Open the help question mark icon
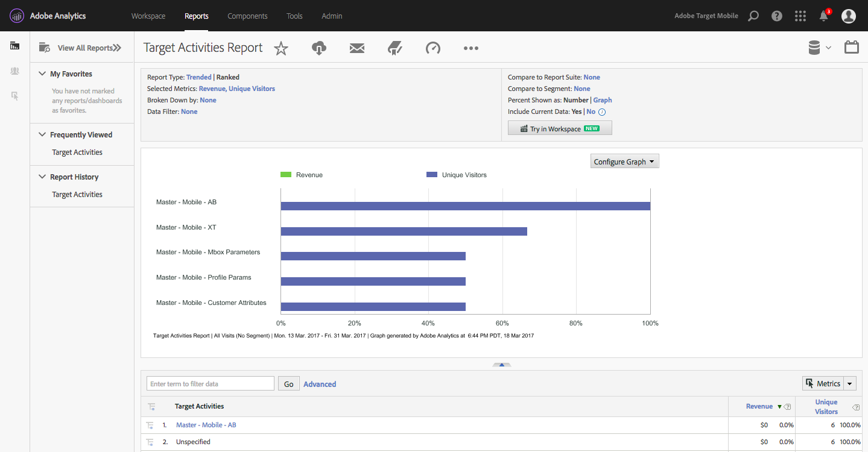Viewport: 868px width, 452px height. pos(777,16)
